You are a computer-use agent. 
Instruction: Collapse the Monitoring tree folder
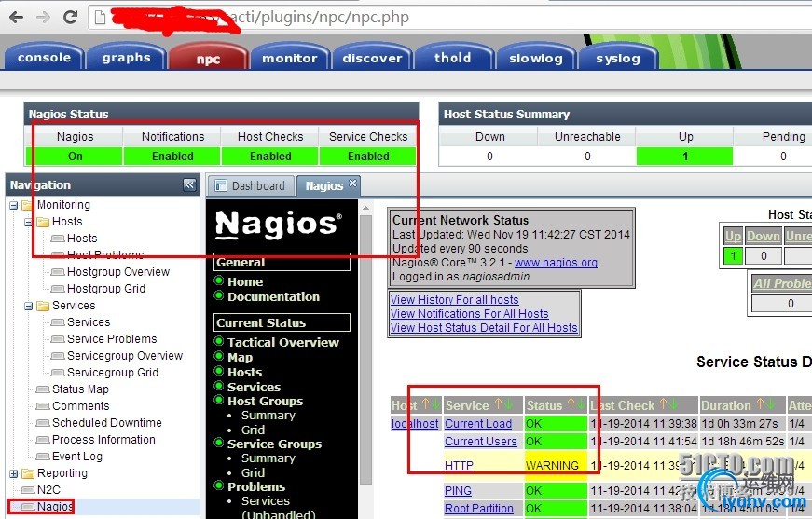tap(14, 205)
